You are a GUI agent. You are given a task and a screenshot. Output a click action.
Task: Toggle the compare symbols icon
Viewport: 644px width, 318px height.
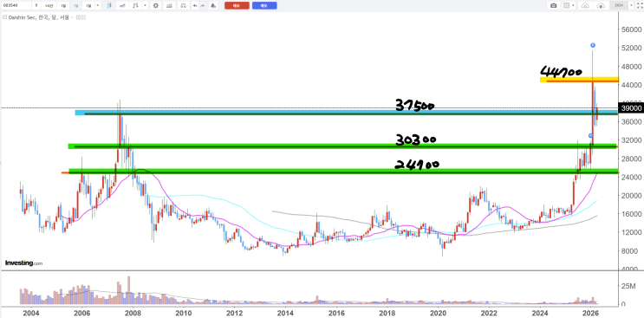click(183, 5)
